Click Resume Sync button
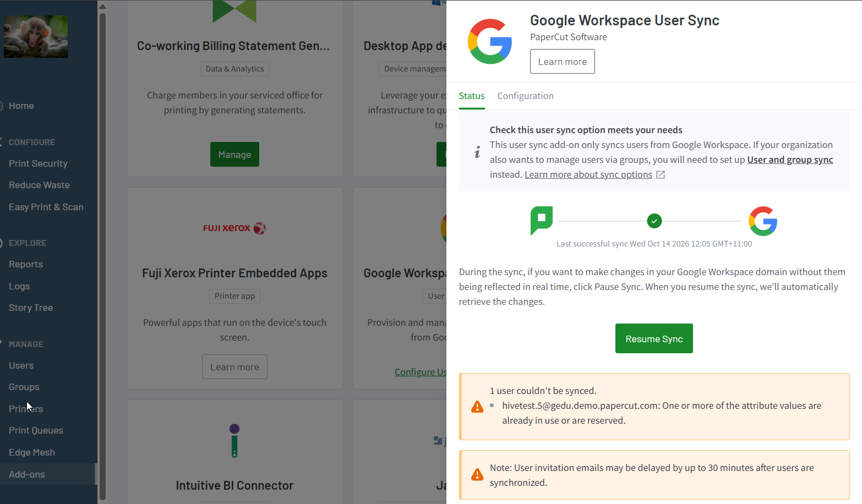 [654, 338]
